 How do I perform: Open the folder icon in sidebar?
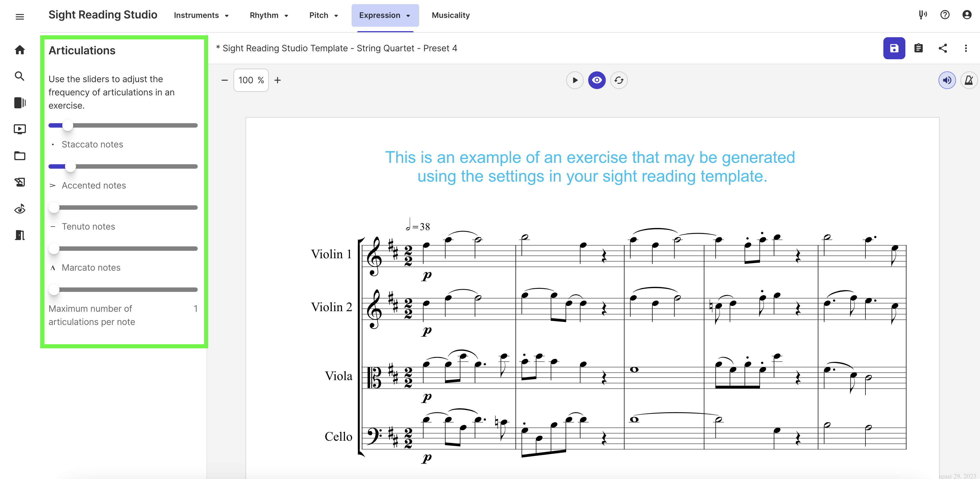20,156
